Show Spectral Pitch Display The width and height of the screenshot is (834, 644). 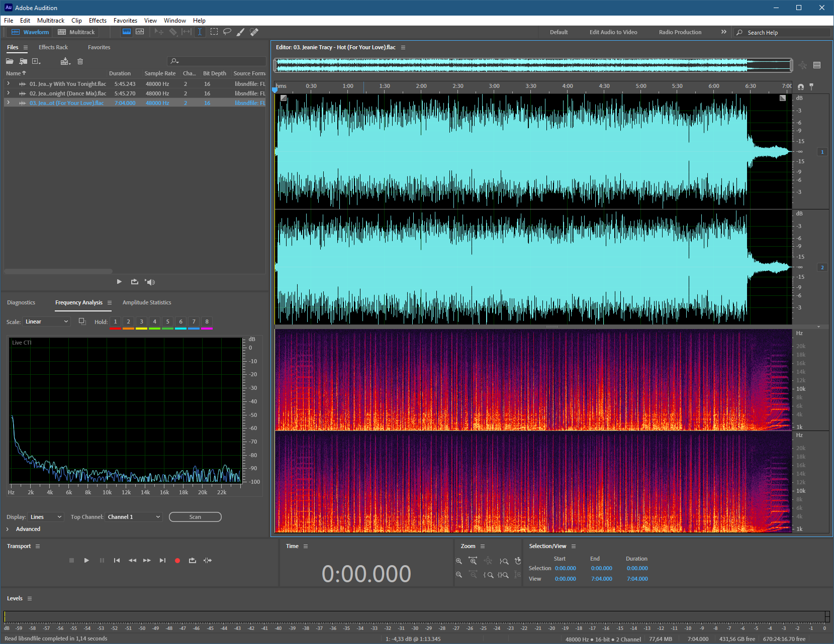[x=140, y=32]
